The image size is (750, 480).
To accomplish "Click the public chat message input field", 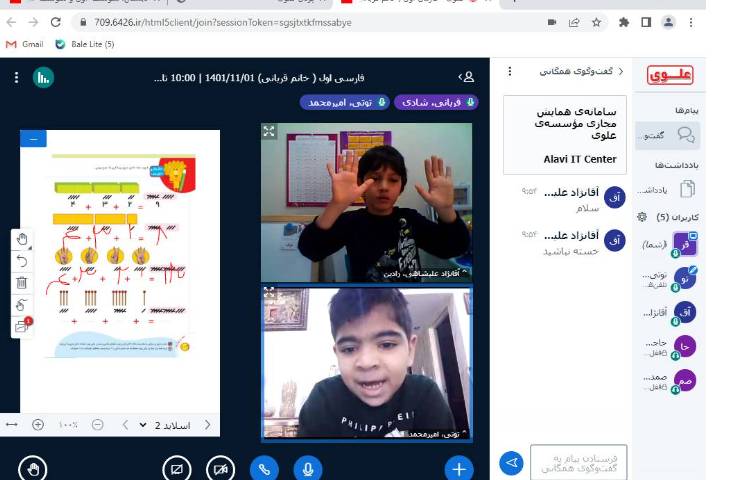I will 579,463.
